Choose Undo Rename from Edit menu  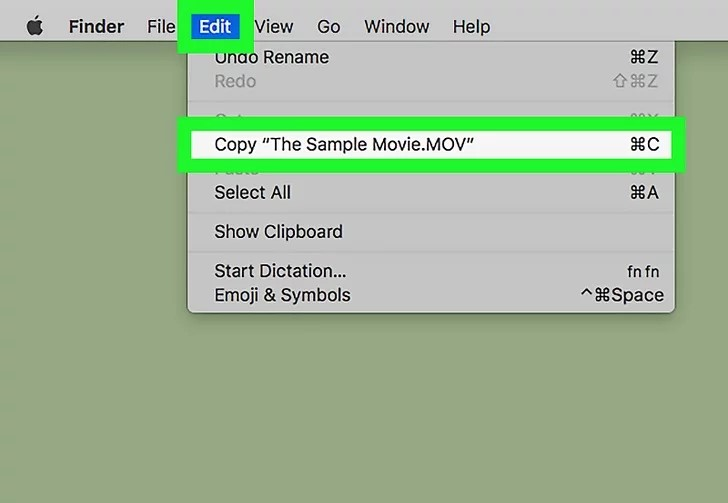click(x=272, y=58)
